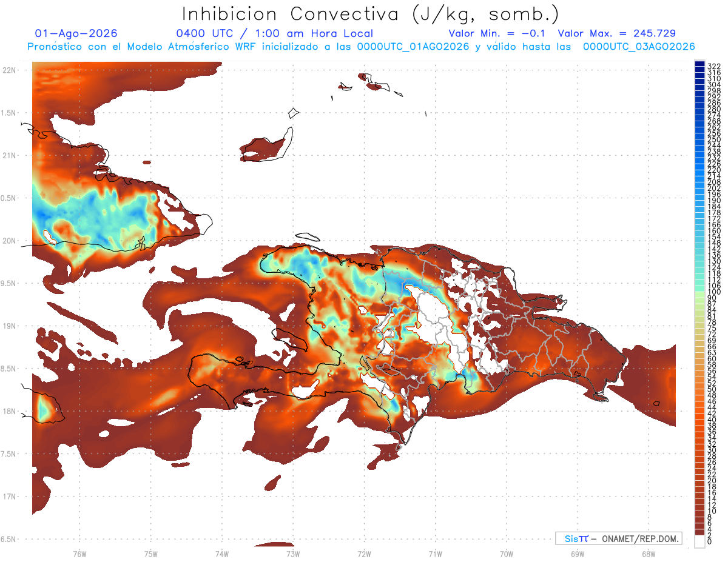Select the "Valor Min. = -0.1" readout
This screenshot has width=728, height=562.
[x=498, y=33]
